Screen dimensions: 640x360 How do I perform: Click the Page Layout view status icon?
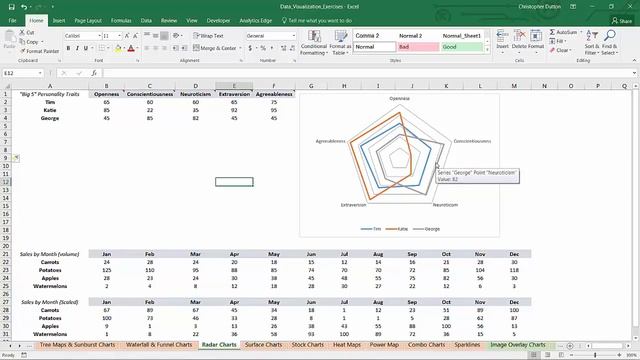[547, 355]
